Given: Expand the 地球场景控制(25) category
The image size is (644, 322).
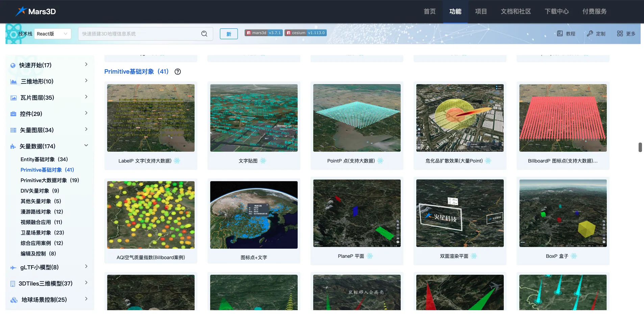Looking at the screenshot, I should 86,299.
